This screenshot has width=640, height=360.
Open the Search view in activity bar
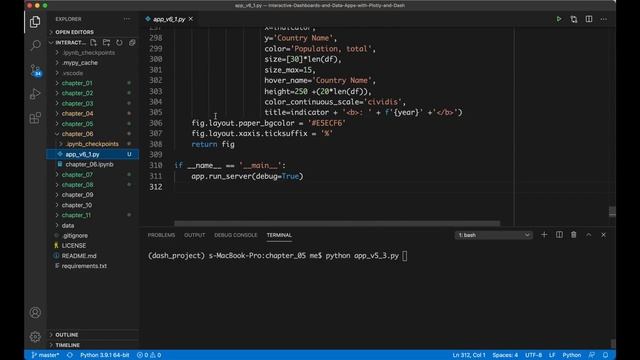coord(35,45)
